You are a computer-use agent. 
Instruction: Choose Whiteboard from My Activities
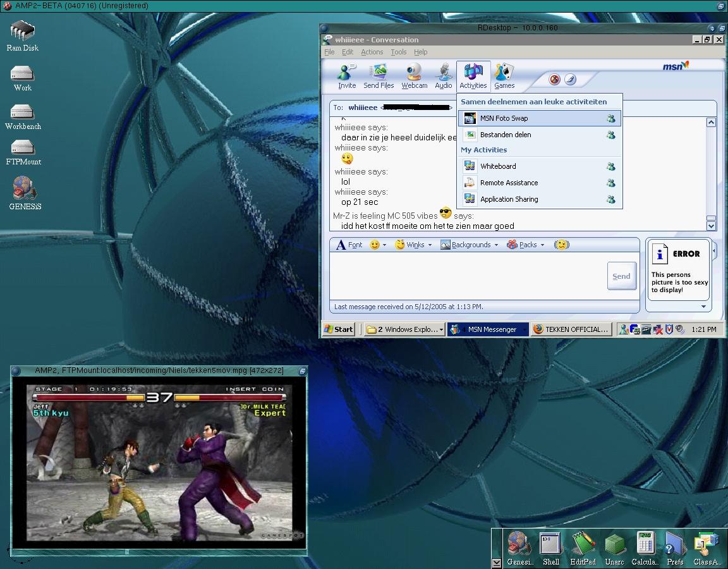[x=540, y=166]
